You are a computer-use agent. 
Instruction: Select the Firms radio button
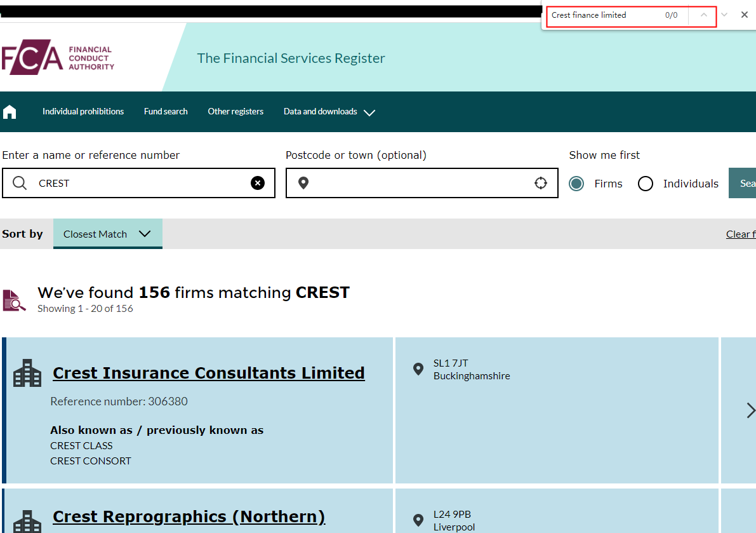point(576,184)
